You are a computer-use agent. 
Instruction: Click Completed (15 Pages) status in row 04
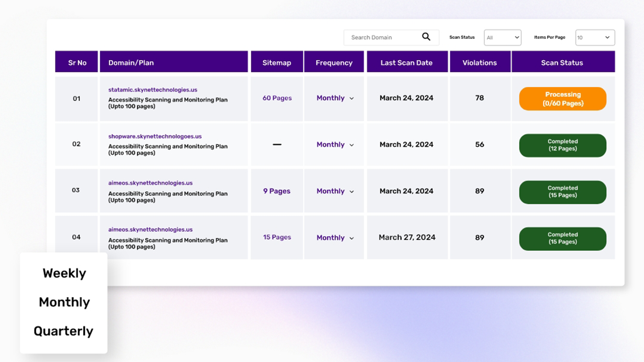pyautogui.click(x=563, y=239)
